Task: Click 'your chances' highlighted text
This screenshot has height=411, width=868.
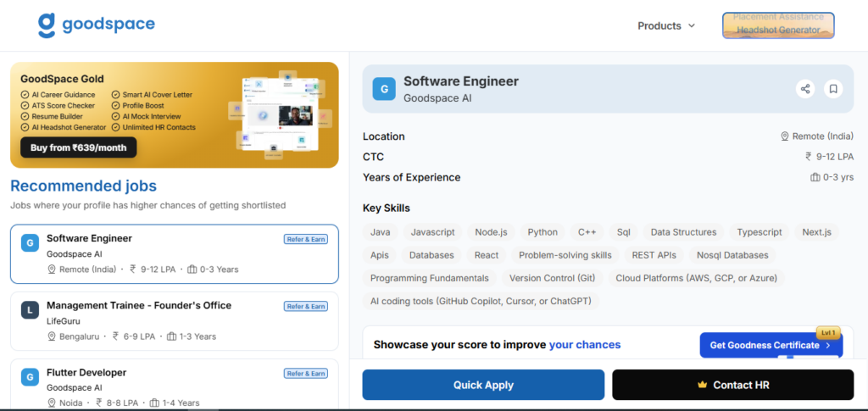Action: (585, 345)
